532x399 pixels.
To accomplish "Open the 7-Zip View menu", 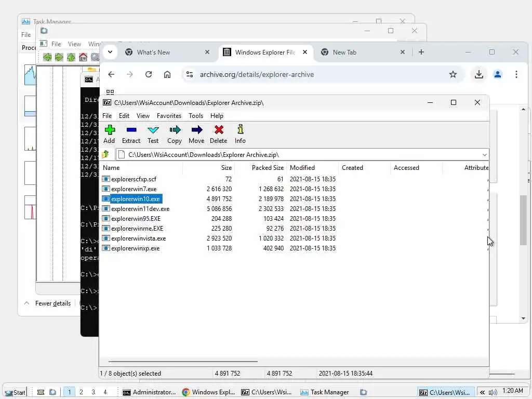I will pos(143,116).
